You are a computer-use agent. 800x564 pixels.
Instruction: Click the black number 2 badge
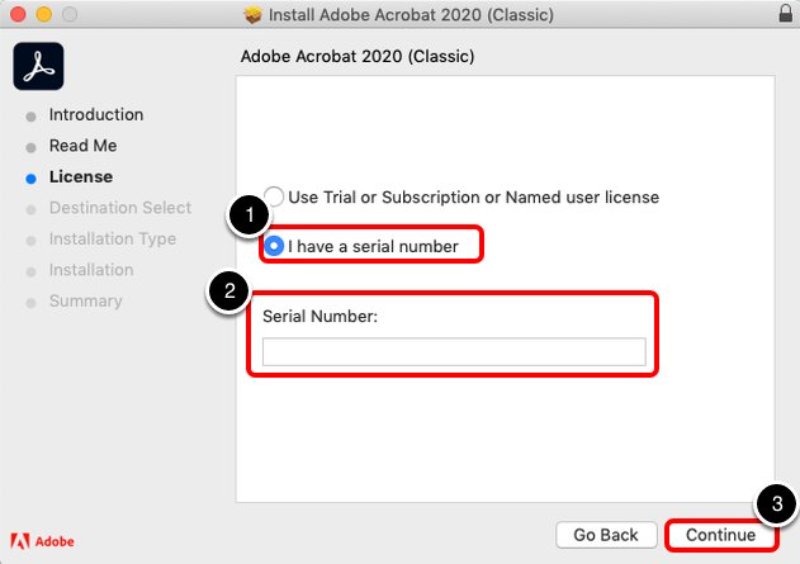229,292
